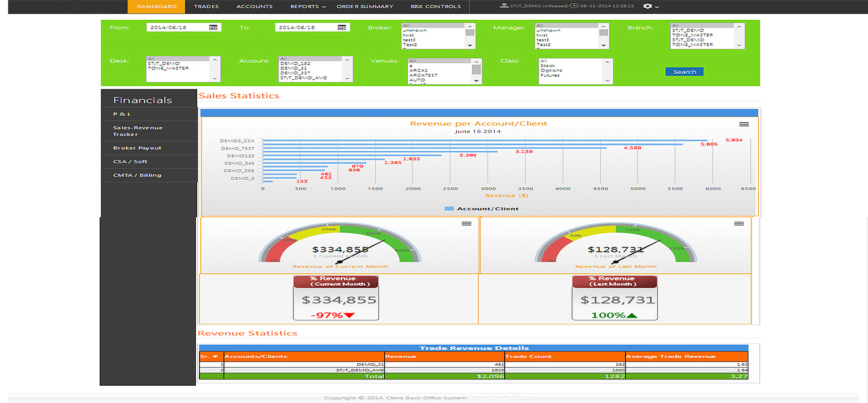
Task: Select 'All' in the Branch list
Action: click(702, 25)
